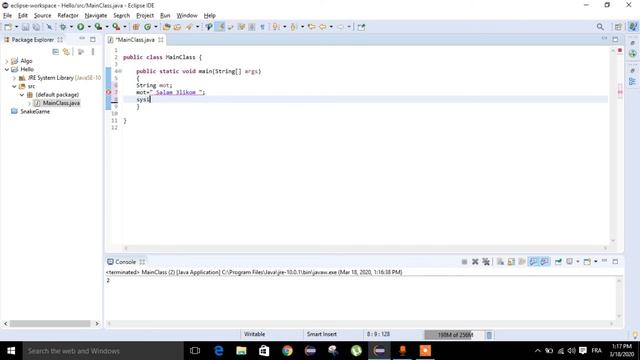Image resolution: width=640 pixels, height=360 pixels.
Task: Click the Open Task folder icon
Action: point(177,27)
